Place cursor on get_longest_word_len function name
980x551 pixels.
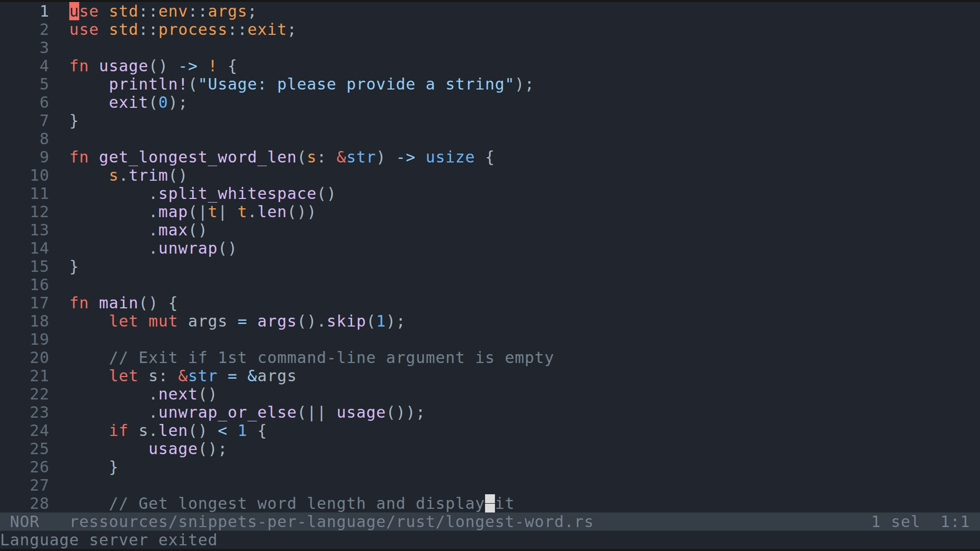(x=197, y=157)
